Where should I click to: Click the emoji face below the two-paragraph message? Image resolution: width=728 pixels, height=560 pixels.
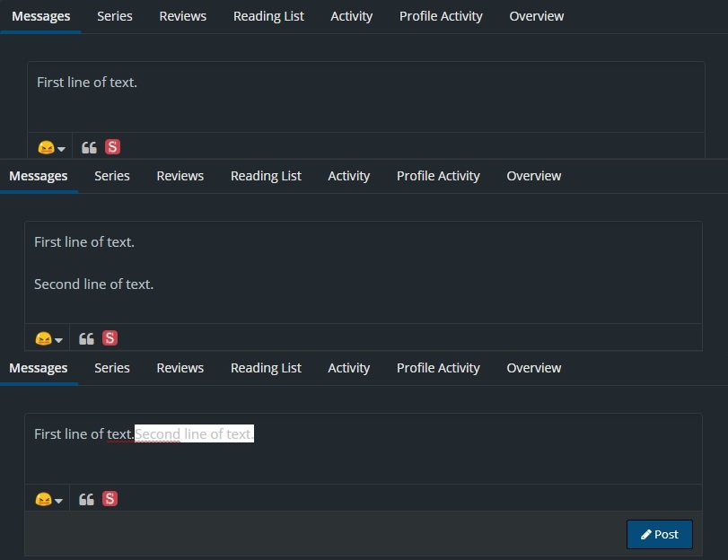click(x=42, y=339)
